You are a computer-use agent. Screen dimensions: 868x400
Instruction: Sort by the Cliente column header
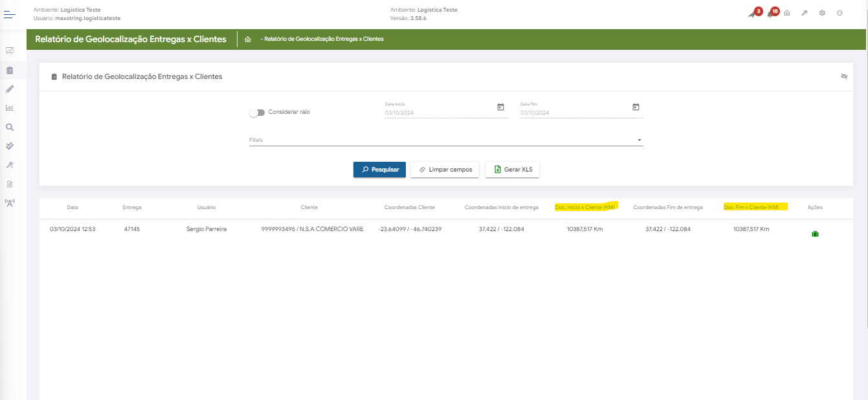coord(309,207)
